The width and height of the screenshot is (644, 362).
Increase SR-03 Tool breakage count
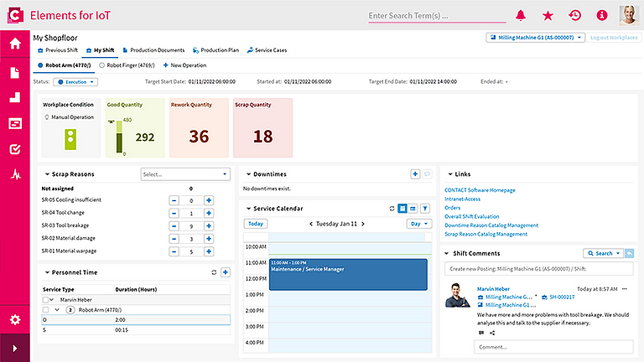tap(209, 225)
